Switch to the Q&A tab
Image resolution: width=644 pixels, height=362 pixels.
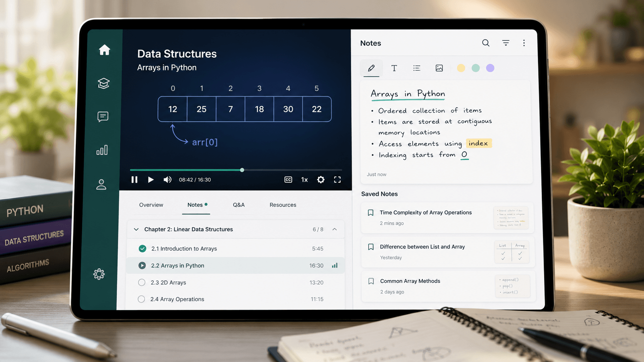pos(239,205)
